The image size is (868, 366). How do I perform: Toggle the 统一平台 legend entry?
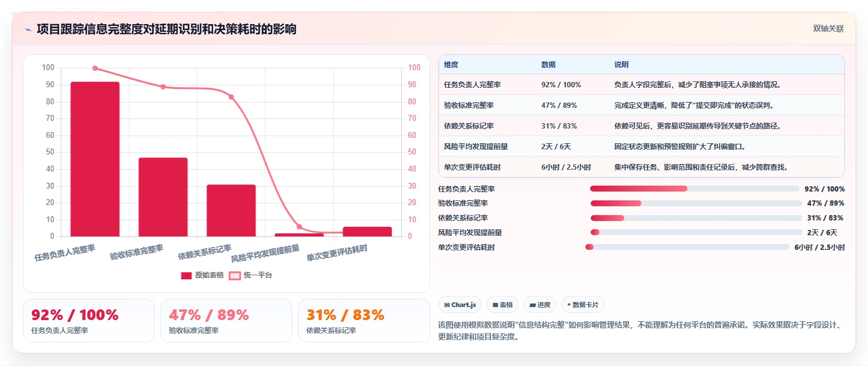250,275
